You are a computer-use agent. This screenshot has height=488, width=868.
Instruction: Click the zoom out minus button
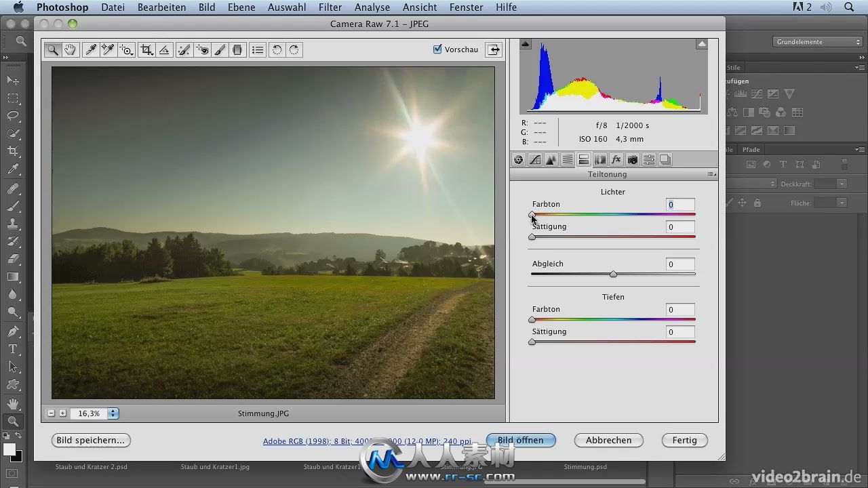[51, 413]
